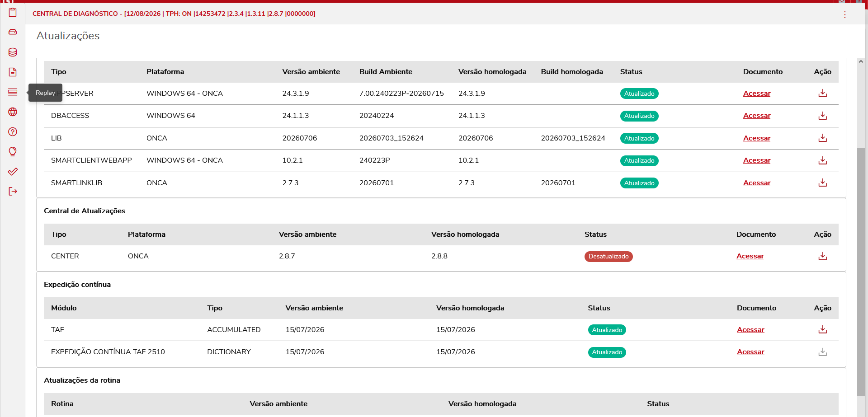Viewport: 868px width, 417px height.
Task: Download the CENTER update package
Action: point(822,256)
